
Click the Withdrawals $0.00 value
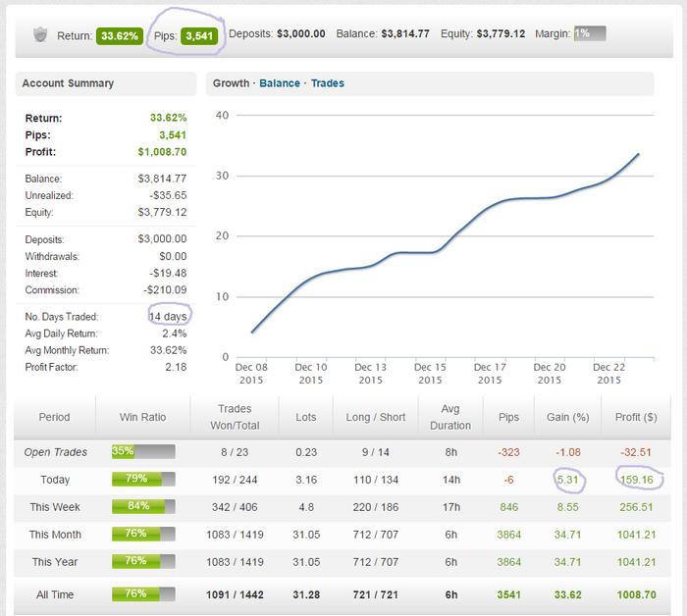pos(173,256)
